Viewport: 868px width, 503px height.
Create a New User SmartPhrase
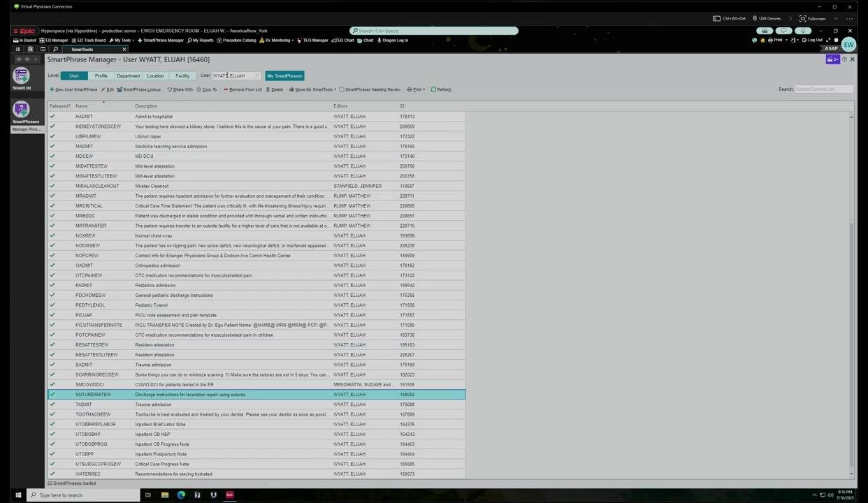73,89
